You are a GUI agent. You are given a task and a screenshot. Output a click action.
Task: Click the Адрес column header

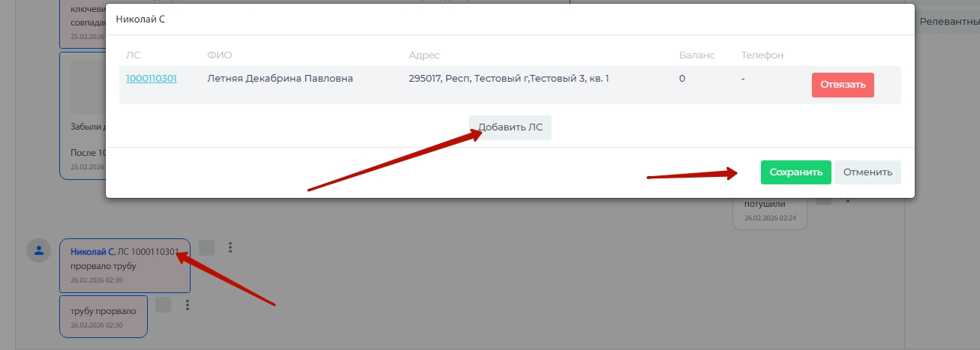point(424,55)
